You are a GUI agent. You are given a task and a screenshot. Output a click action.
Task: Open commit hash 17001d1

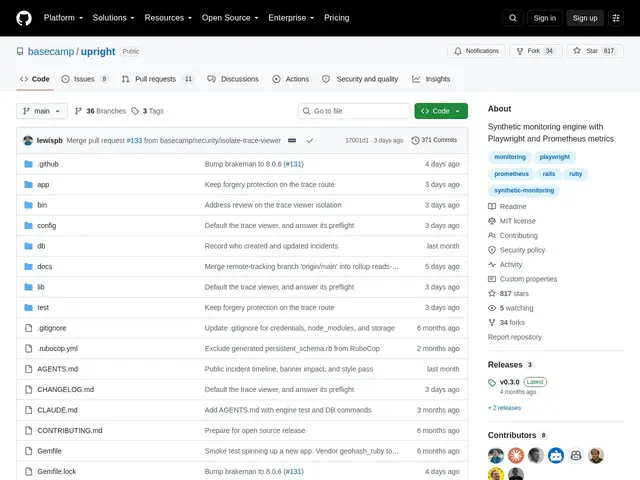[357, 140]
